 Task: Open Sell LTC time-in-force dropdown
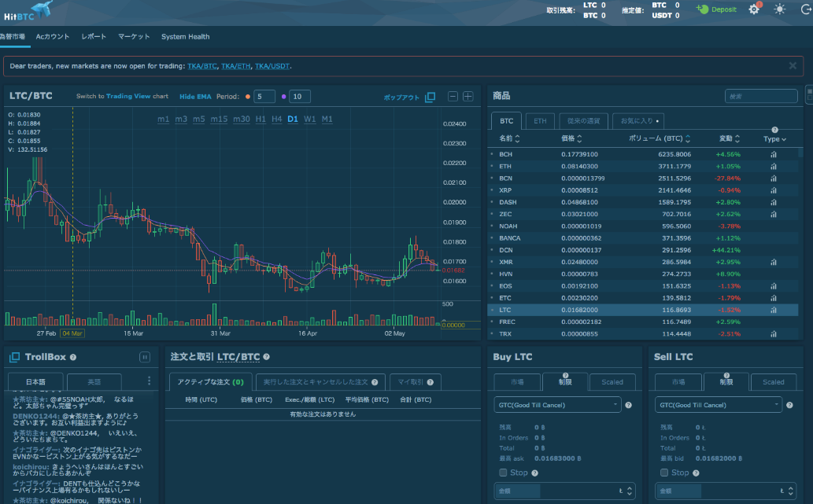point(719,405)
